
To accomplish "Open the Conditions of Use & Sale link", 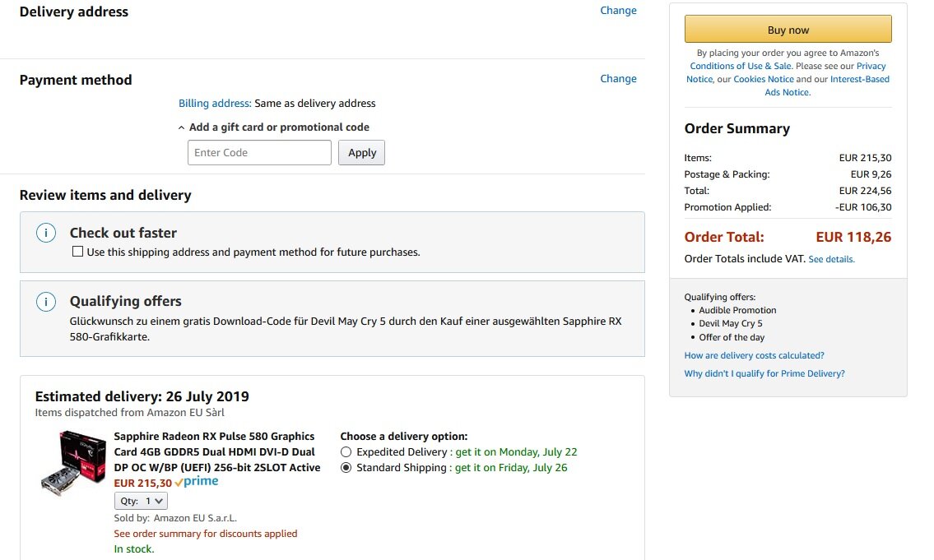I will pos(740,66).
